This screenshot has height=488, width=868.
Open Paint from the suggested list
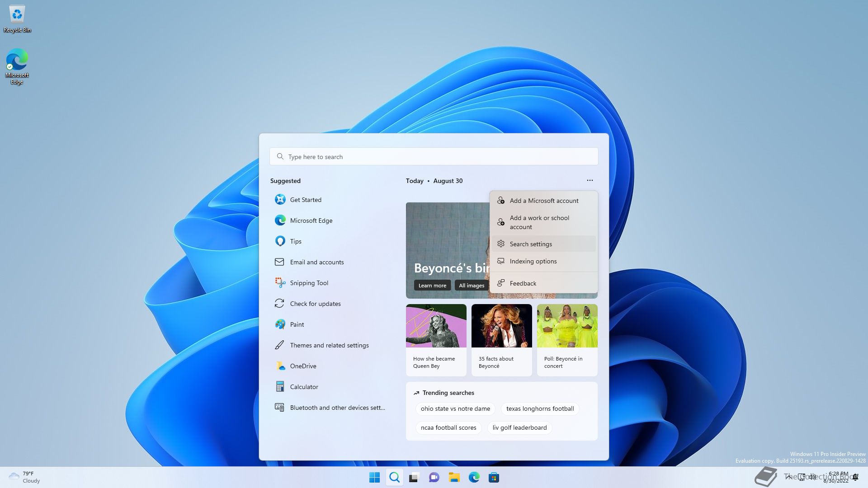332,324
